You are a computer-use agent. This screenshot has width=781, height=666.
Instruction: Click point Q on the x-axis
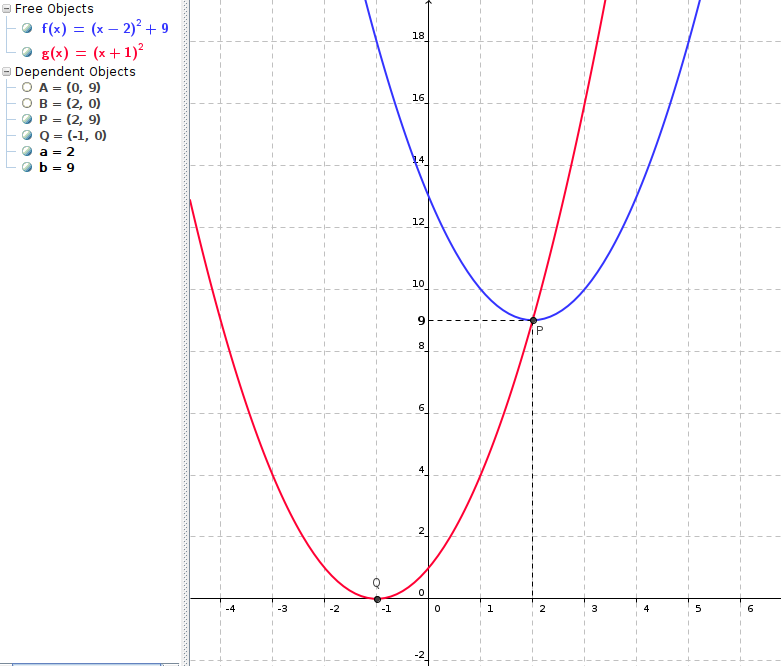click(x=377, y=598)
